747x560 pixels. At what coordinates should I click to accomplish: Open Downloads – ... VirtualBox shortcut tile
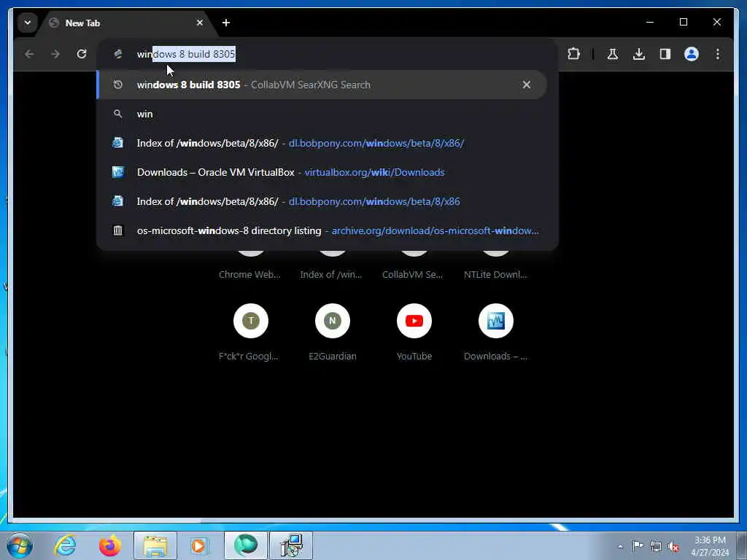[x=495, y=332]
